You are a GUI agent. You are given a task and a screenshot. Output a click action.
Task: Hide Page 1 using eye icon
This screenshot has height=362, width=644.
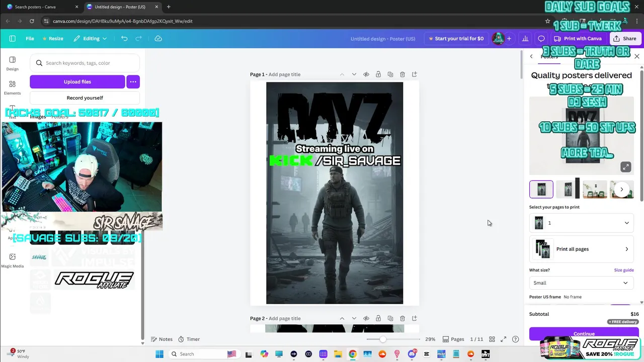click(366, 74)
